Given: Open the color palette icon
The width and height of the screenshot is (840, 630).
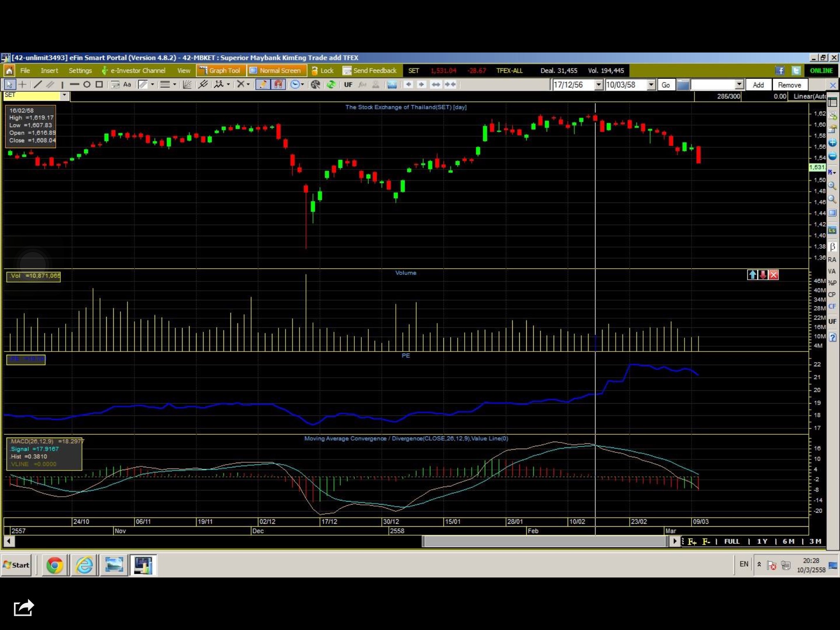Looking at the screenshot, I should point(315,84).
